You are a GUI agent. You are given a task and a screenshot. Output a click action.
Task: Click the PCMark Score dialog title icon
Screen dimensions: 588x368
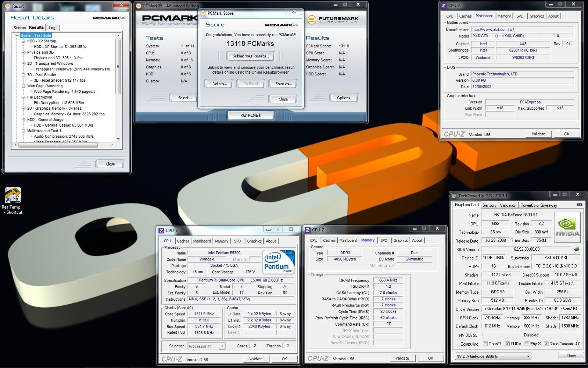click(x=203, y=13)
